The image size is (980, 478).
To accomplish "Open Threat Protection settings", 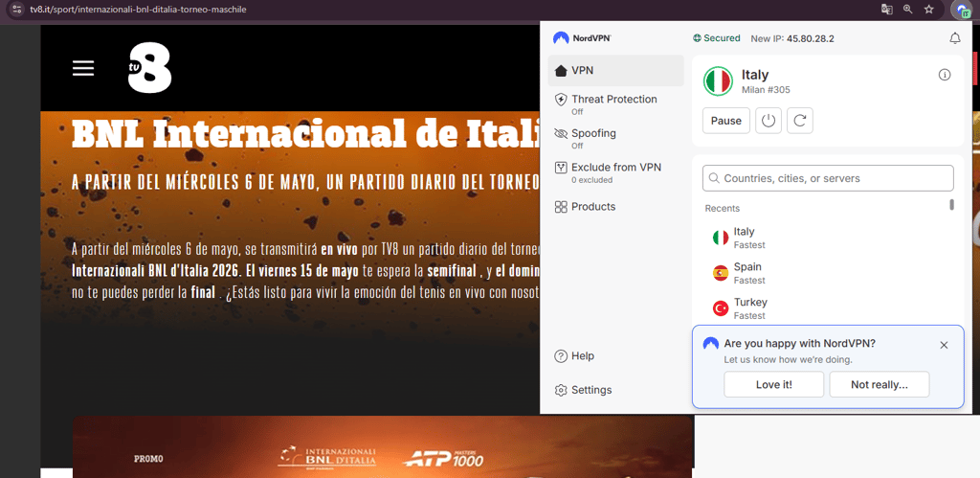I will point(615,104).
